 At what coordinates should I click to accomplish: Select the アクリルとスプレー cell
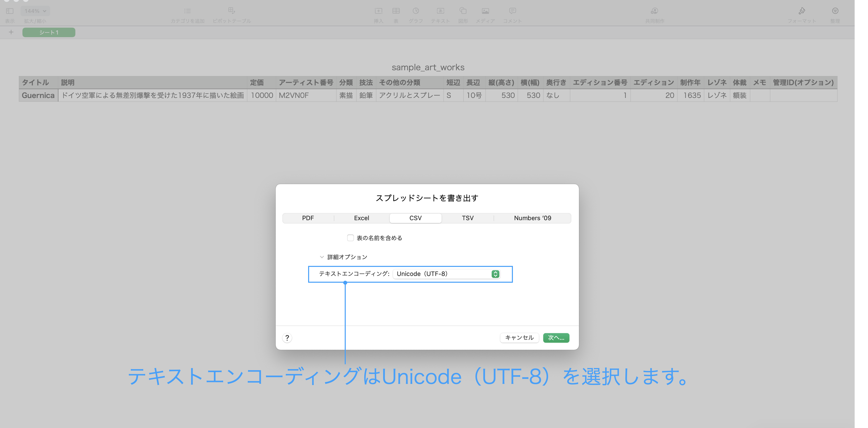[x=410, y=95]
